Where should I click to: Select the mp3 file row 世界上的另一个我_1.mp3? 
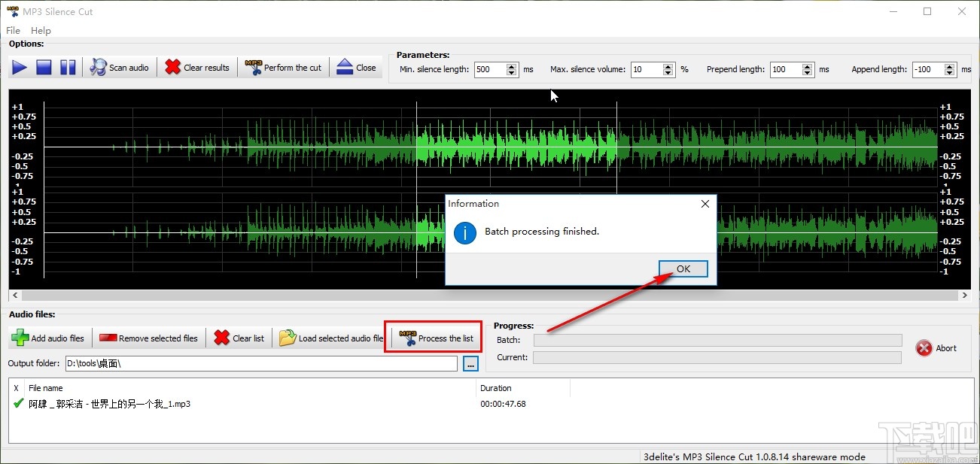[x=489, y=404]
